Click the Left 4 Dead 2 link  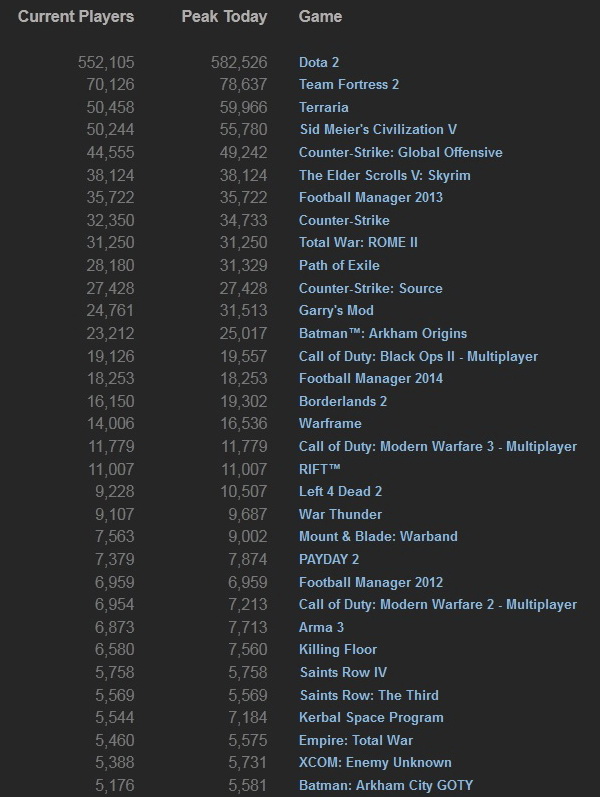340,492
